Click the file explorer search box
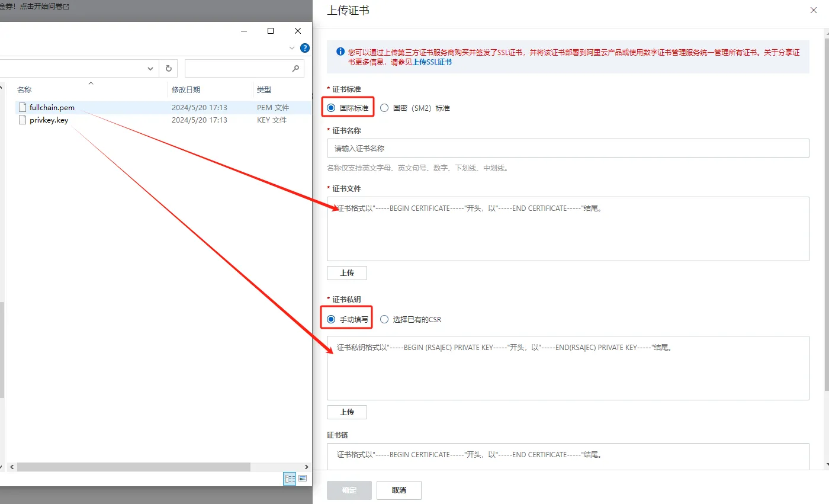829x504 pixels. pyautogui.click(x=245, y=69)
